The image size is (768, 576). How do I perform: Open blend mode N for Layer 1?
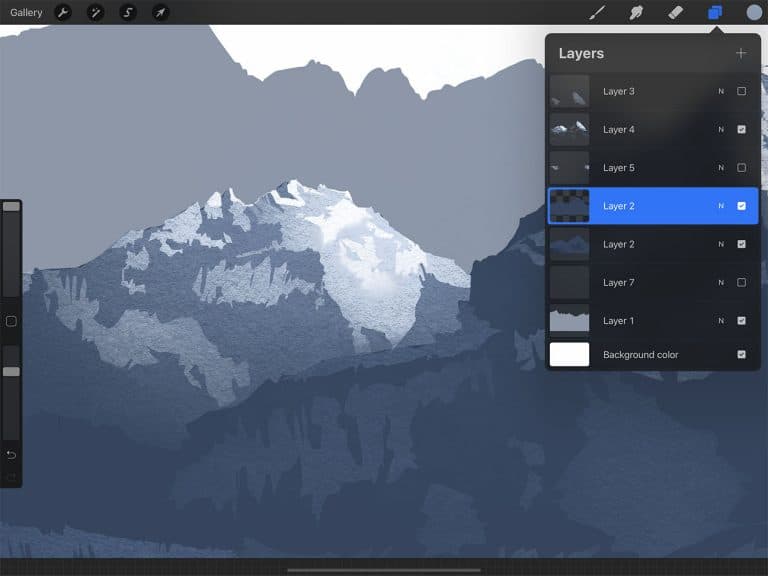click(x=721, y=320)
